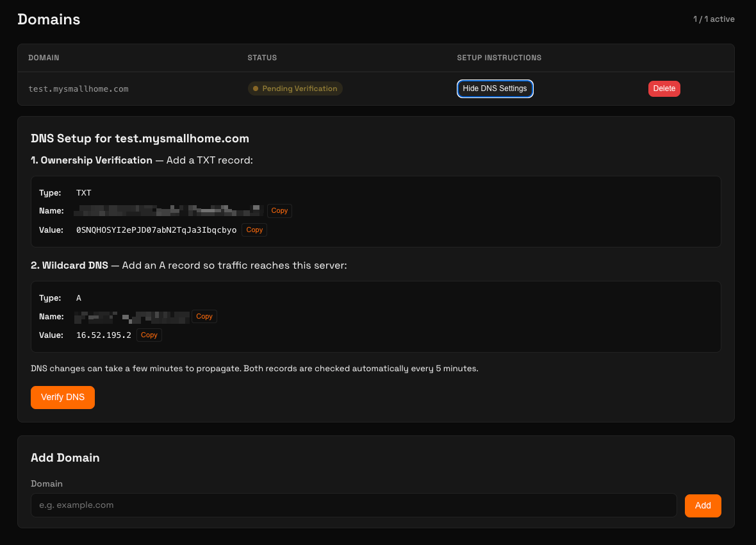The width and height of the screenshot is (756, 545).
Task: Click the blurred A record name text
Action: pos(132,316)
